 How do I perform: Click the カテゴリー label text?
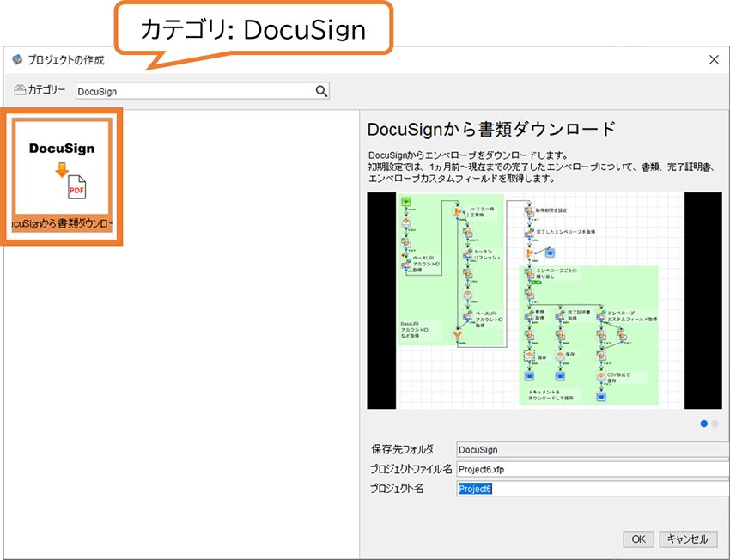pos(46,90)
